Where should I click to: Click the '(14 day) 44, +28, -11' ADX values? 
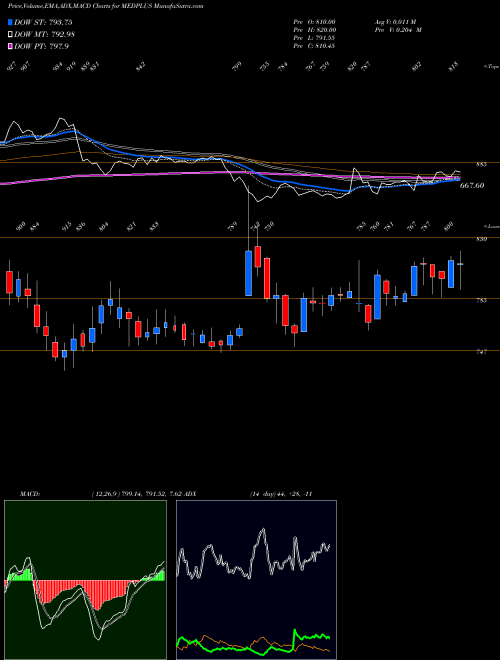[x=280, y=494]
